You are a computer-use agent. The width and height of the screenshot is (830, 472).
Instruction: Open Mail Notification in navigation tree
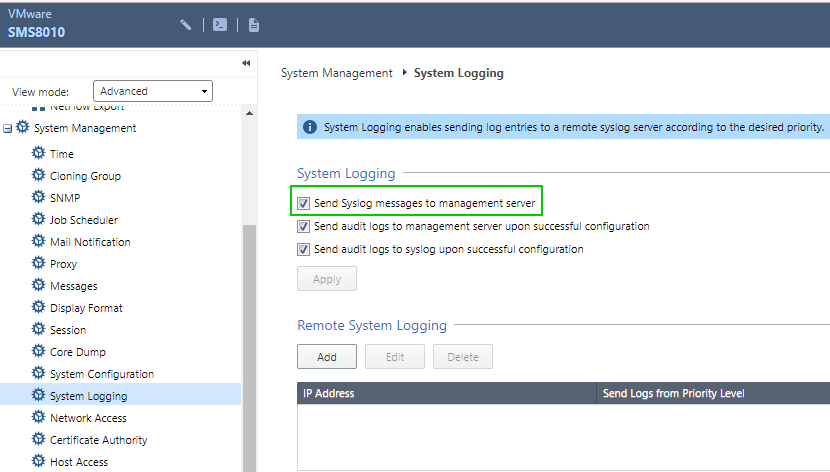click(90, 242)
